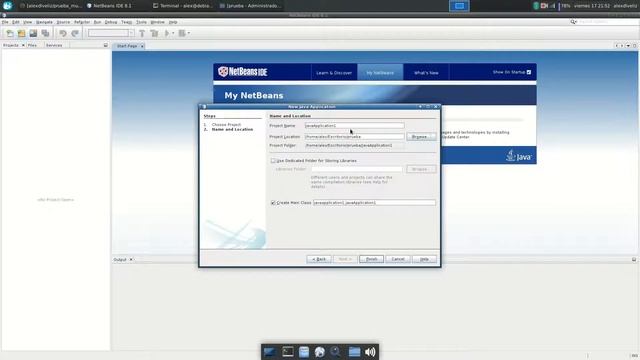The width and height of the screenshot is (640, 360).
Task: Launch the terminal icon in dock
Action: [x=288, y=352]
